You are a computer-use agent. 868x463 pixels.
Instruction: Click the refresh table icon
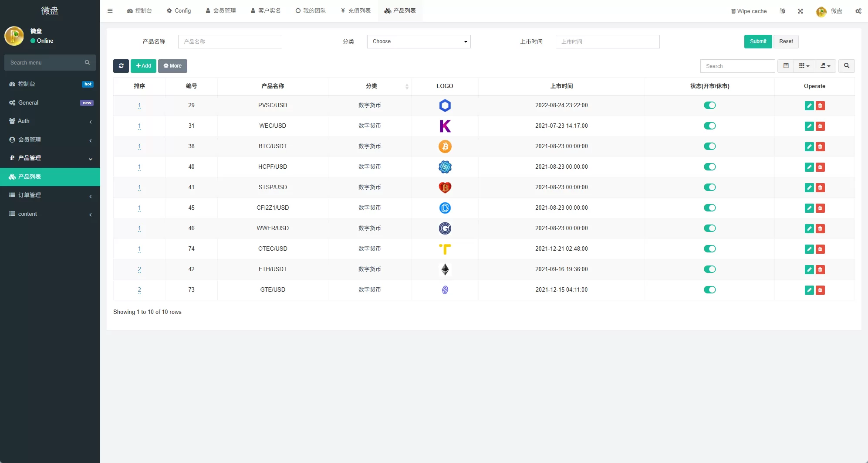point(121,66)
